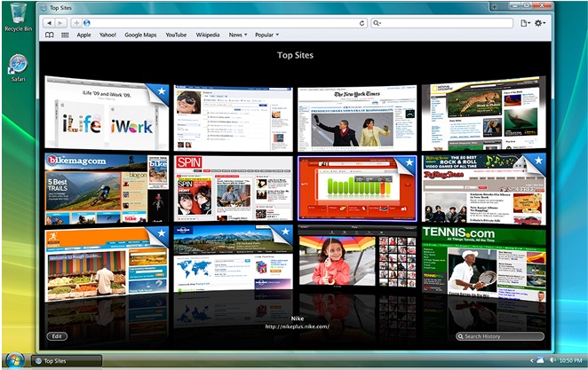Open the page menu icon
This screenshot has width=588, height=370.
tap(525, 23)
